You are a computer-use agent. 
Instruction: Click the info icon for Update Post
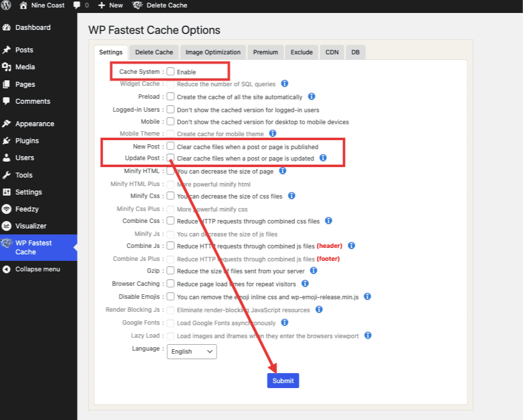click(323, 158)
